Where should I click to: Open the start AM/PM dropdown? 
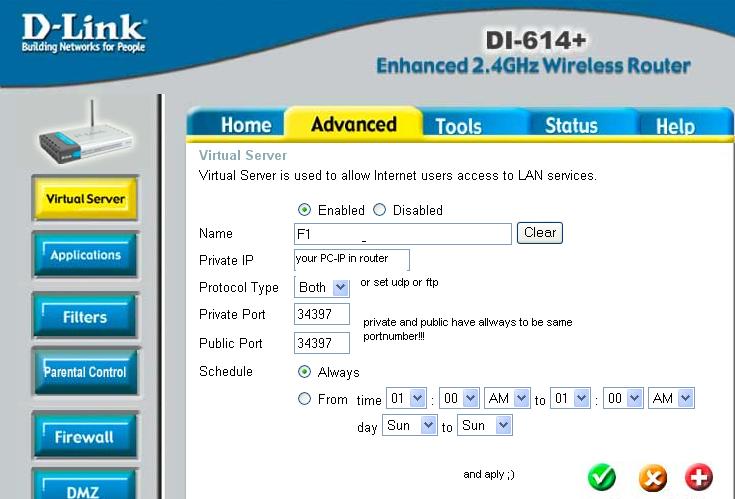point(507,398)
